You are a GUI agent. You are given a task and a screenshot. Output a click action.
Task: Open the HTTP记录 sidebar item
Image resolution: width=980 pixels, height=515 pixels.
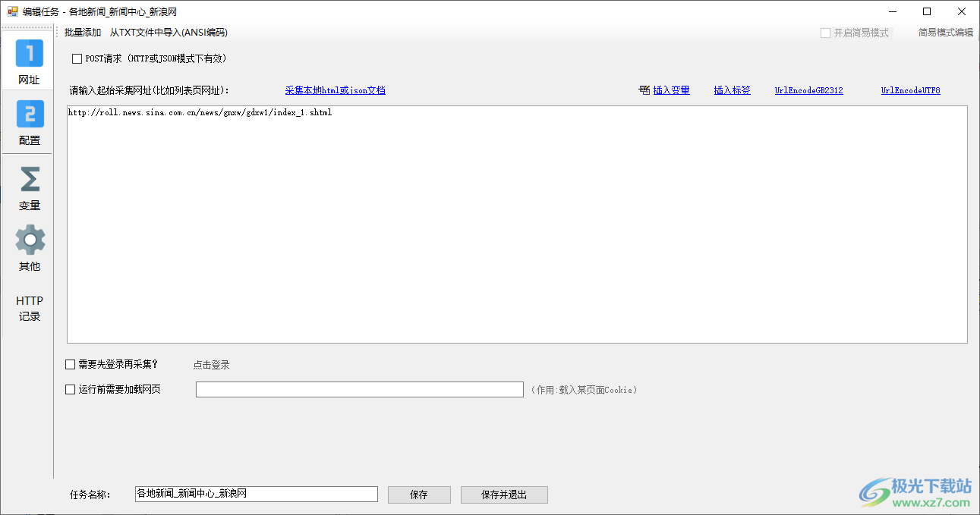30,309
